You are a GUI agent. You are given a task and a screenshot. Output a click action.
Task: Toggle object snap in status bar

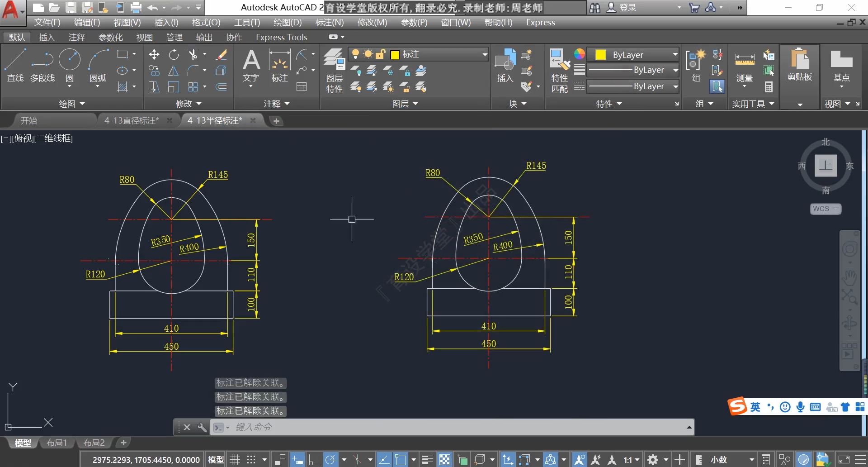click(400, 460)
